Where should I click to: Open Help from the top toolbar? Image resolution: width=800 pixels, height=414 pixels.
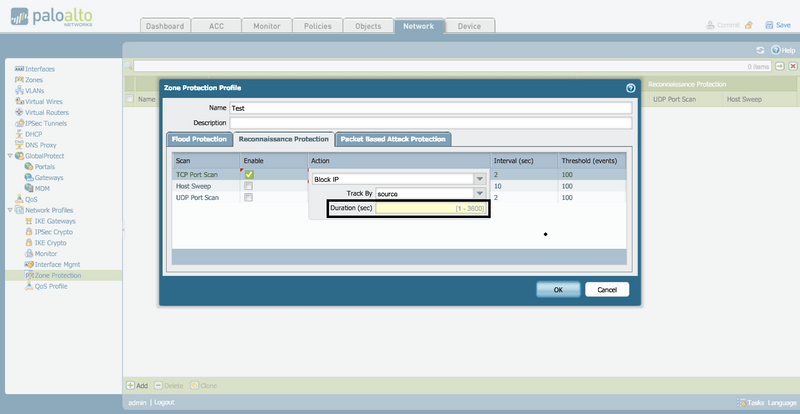pos(783,50)
